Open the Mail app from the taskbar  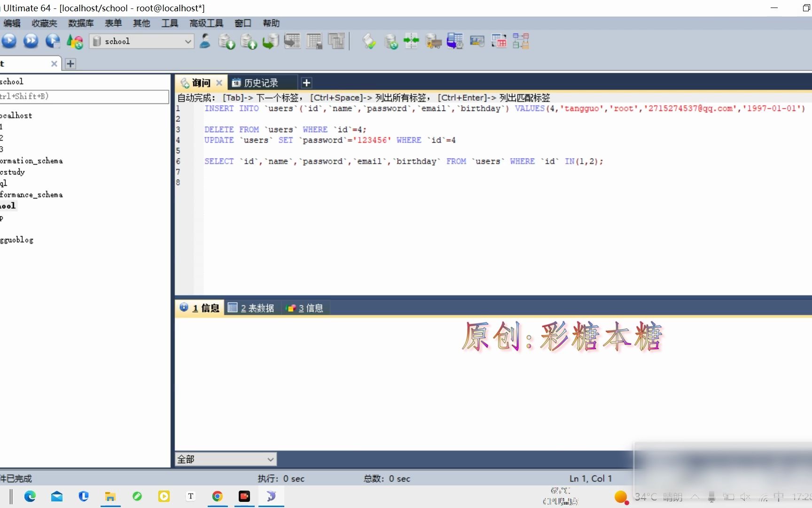pos(57,496)
